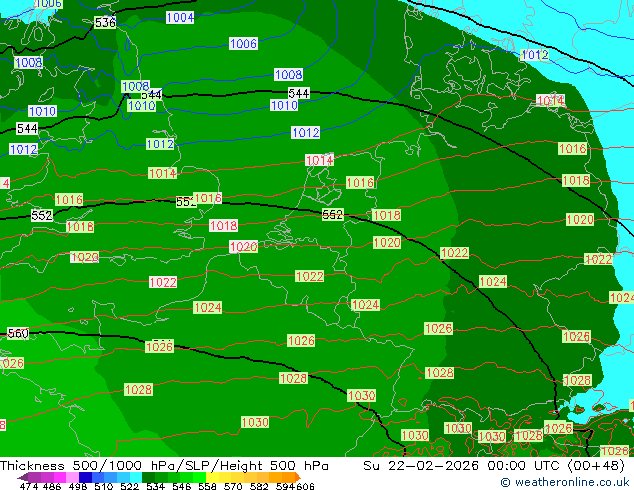Click the legend value 606
The width and height of the screenshot is (634, 490).
pos(305,486)
